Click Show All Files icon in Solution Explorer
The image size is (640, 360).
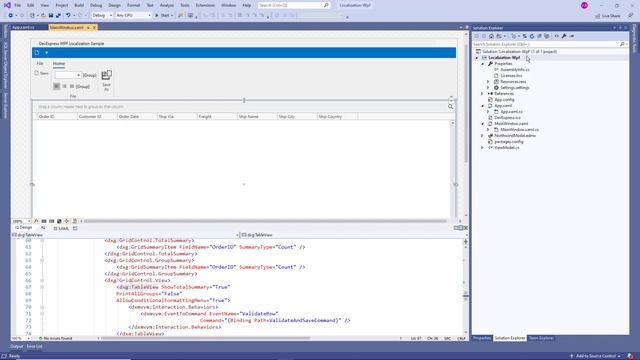pos(547,36)
